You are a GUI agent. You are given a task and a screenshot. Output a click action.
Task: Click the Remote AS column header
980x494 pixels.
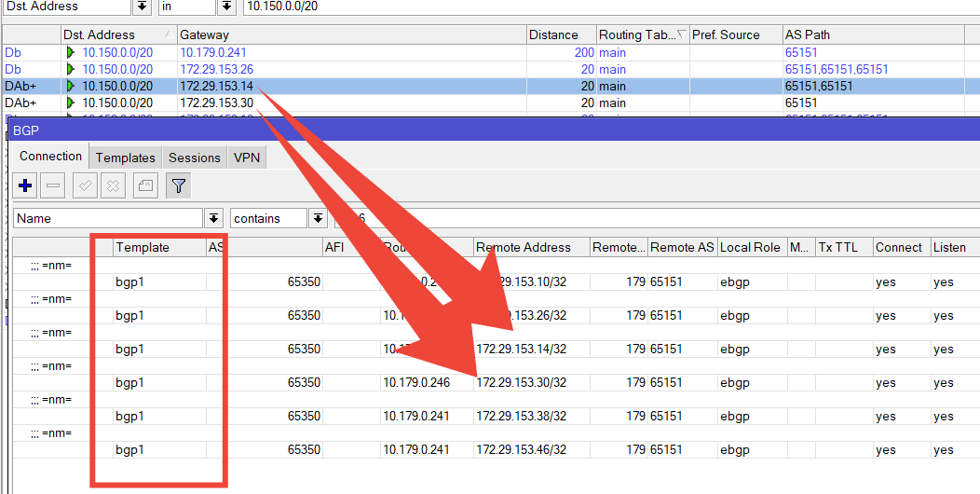[x=683, y=247]
